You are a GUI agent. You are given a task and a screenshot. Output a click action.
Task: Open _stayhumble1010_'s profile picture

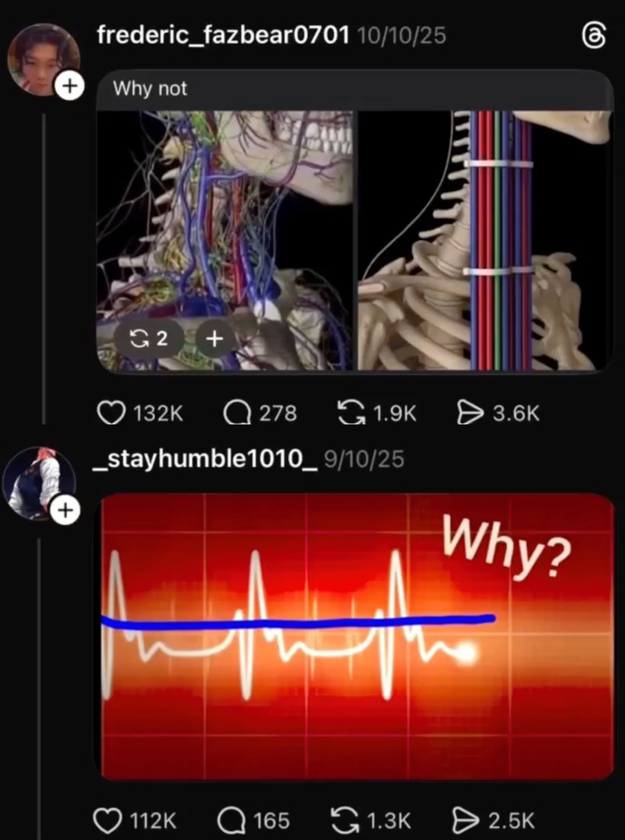(x=38, y=484)
